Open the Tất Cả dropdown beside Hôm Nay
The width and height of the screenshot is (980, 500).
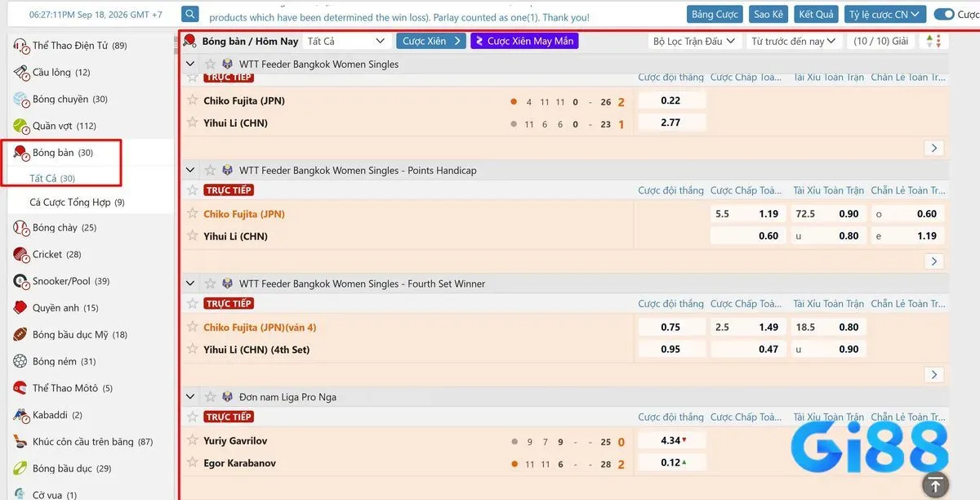[346, 41]
